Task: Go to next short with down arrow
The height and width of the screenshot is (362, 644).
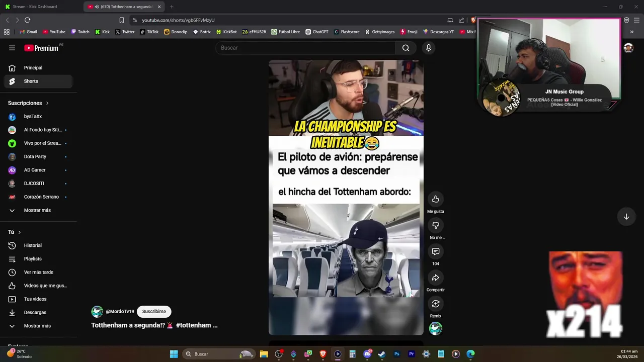Action: pos(626,217)
